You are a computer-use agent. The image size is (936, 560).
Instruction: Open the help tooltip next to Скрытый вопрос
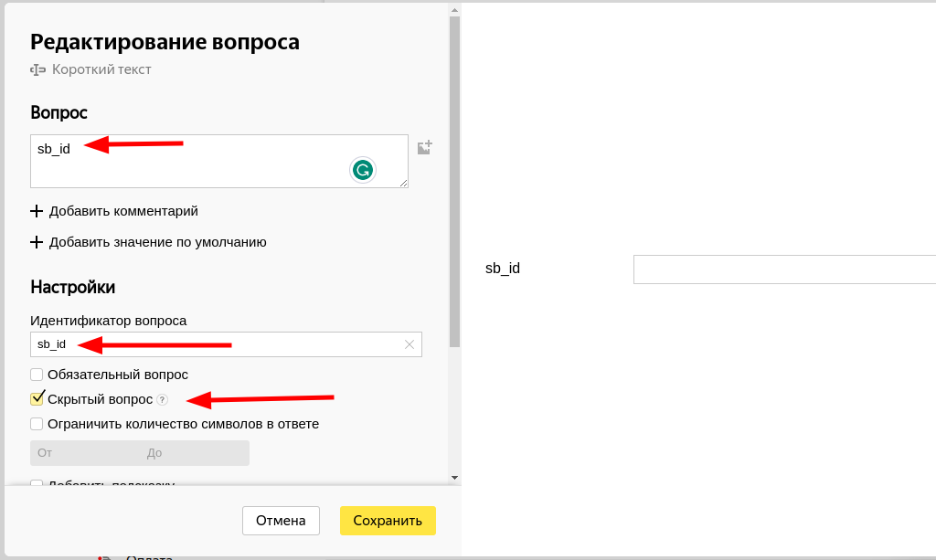coord(162,399)
